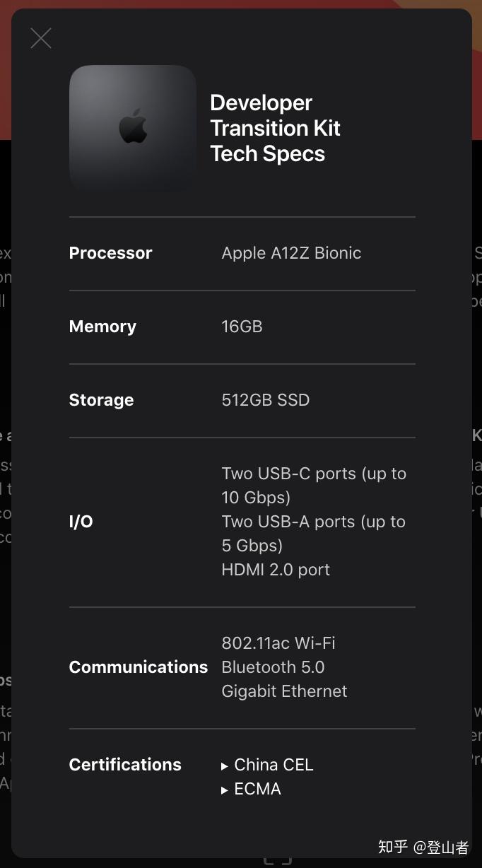482x868 pixels.
Task: Click the I/O section label
Action: click(81, 522)
